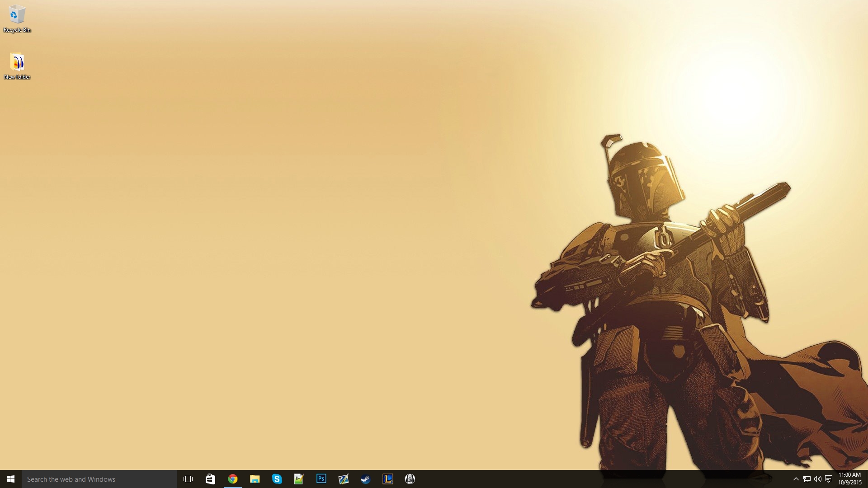868x488 pixels.
Task: Click the clock showing 11:00 AM
Action: 849,479
